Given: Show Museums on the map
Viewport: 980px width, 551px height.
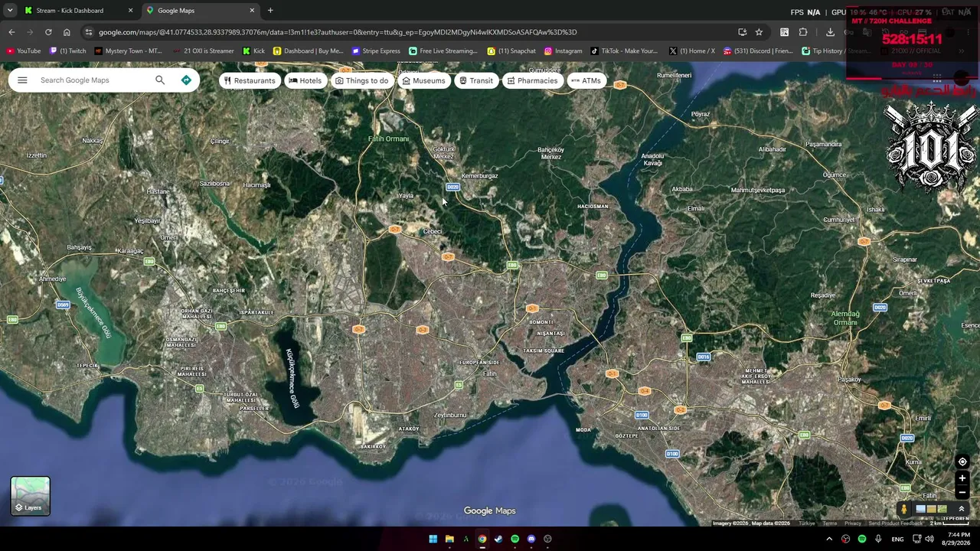Looking at the screenshot, I should pyautogui.click(x=423, y=80).
